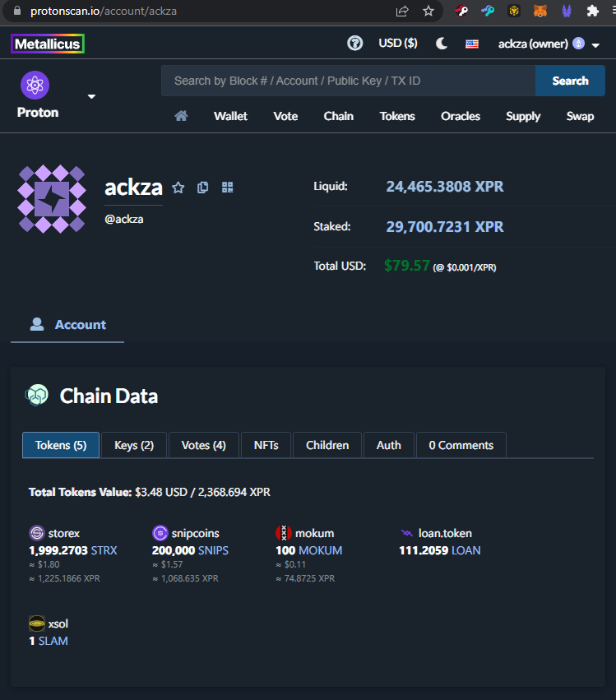Click the site lock security icon
Viewport: 616px width, 700px height.
(x=17, y=11)
